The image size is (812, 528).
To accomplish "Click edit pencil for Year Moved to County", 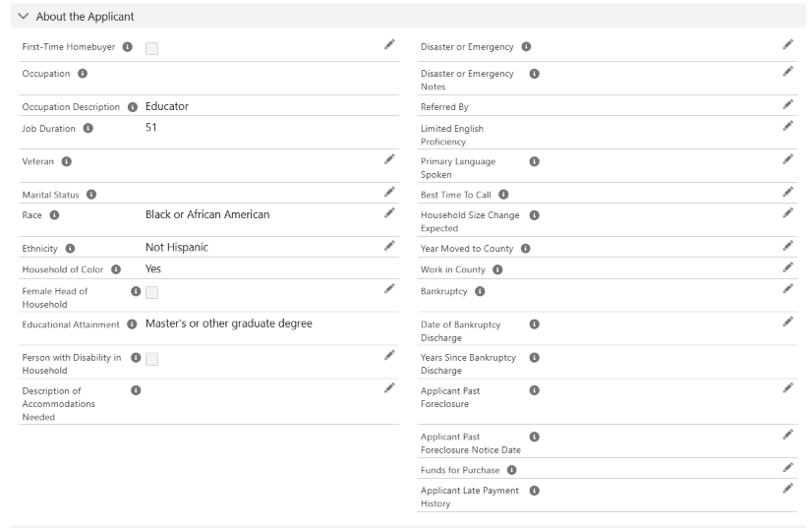I will (787, 246).
